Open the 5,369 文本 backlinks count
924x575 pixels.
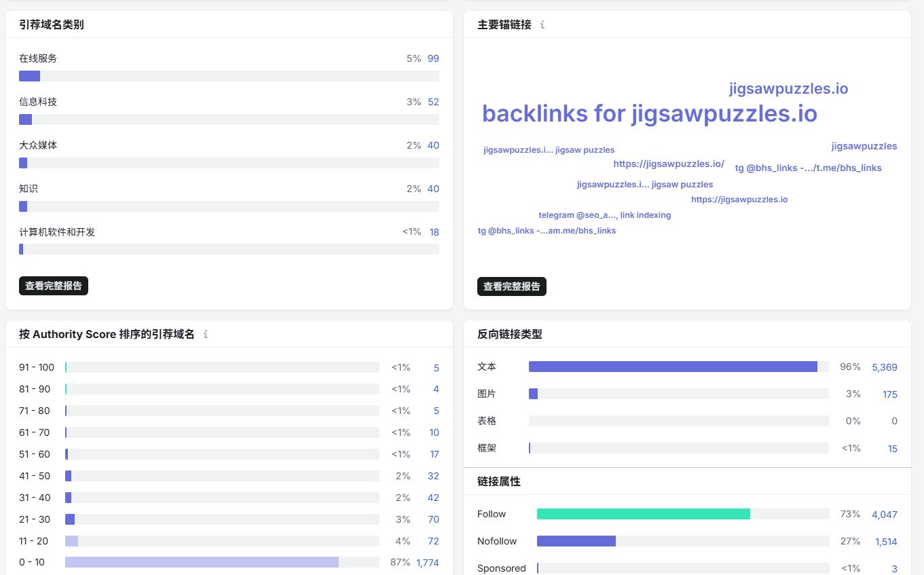point(885,367)
